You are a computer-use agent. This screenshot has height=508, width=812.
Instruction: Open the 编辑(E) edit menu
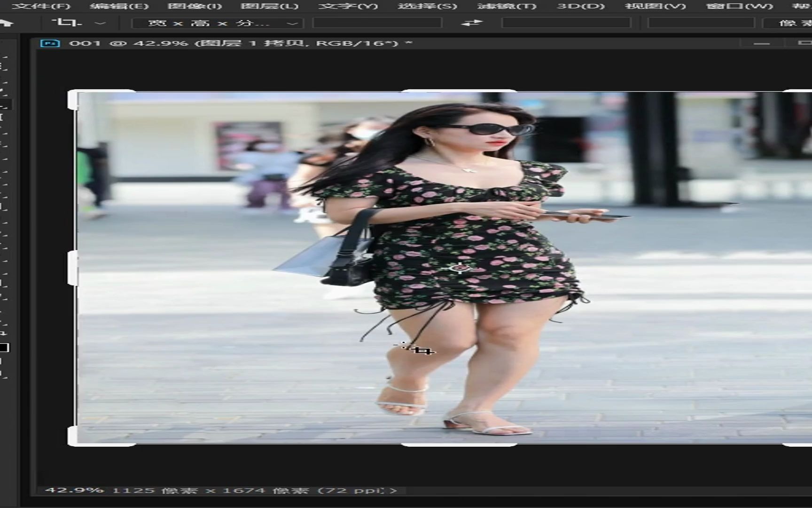(x=119, y=6)
